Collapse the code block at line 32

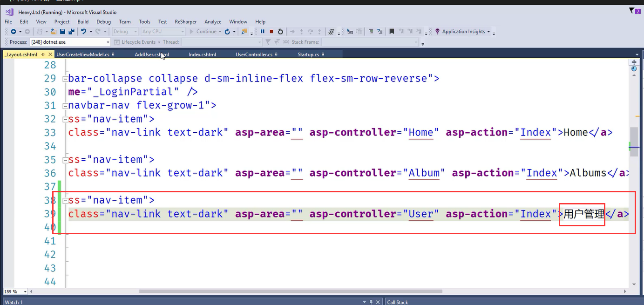tap(64, 119)
